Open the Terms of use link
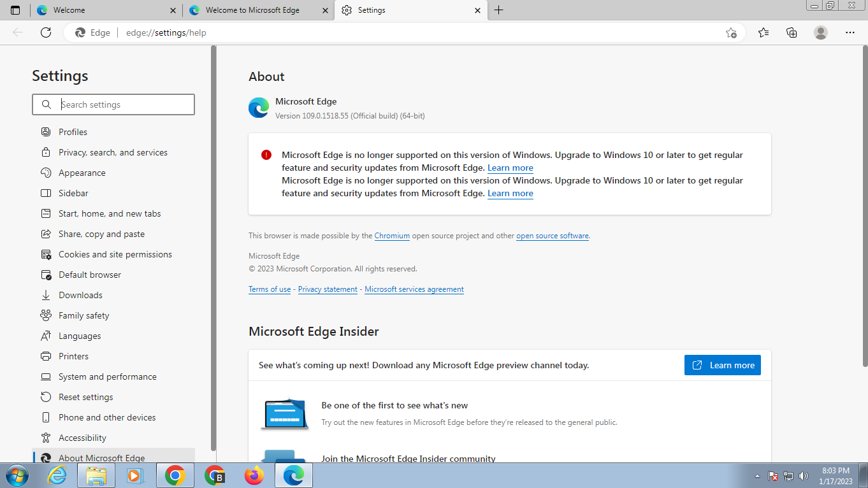868x488 pixels. [270, 289]
